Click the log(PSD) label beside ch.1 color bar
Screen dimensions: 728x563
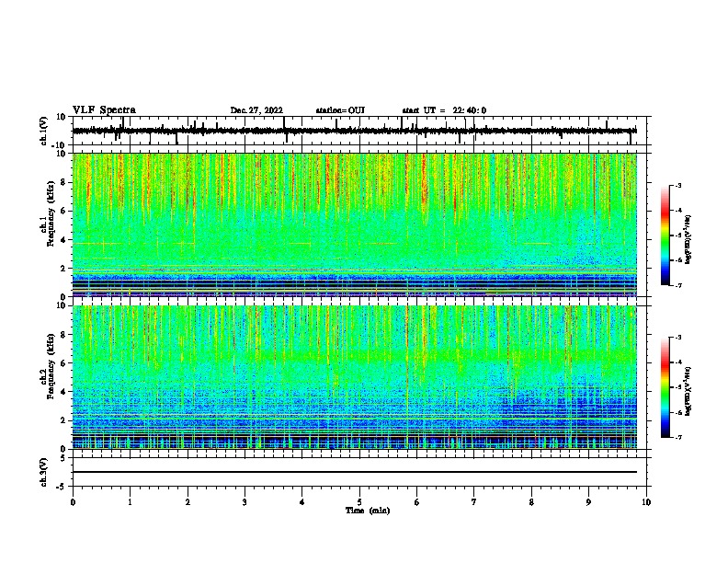(688, 240)
